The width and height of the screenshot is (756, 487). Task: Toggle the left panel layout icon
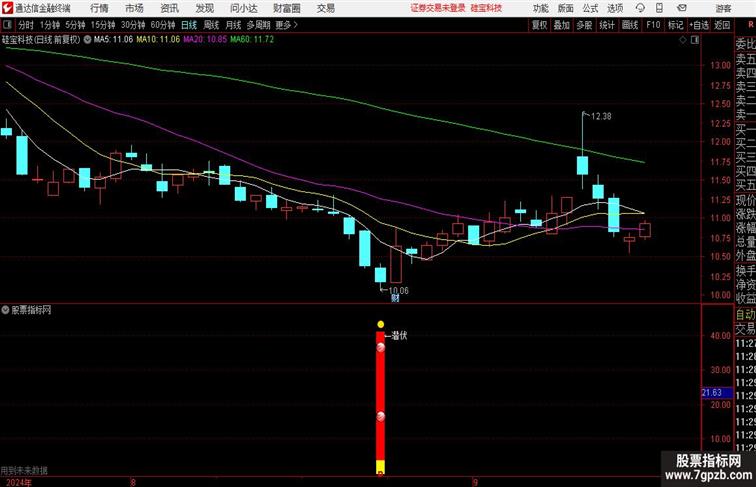click(7, 25)
